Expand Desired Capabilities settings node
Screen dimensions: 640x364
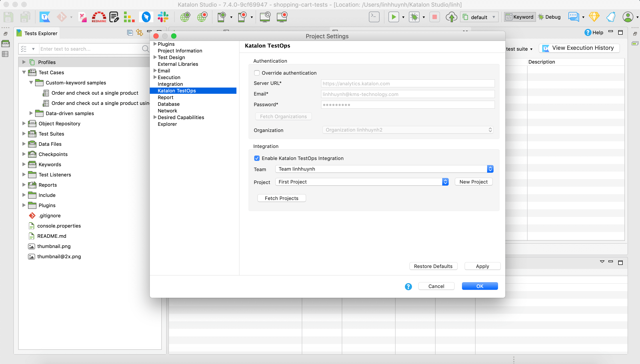(155, 117)
